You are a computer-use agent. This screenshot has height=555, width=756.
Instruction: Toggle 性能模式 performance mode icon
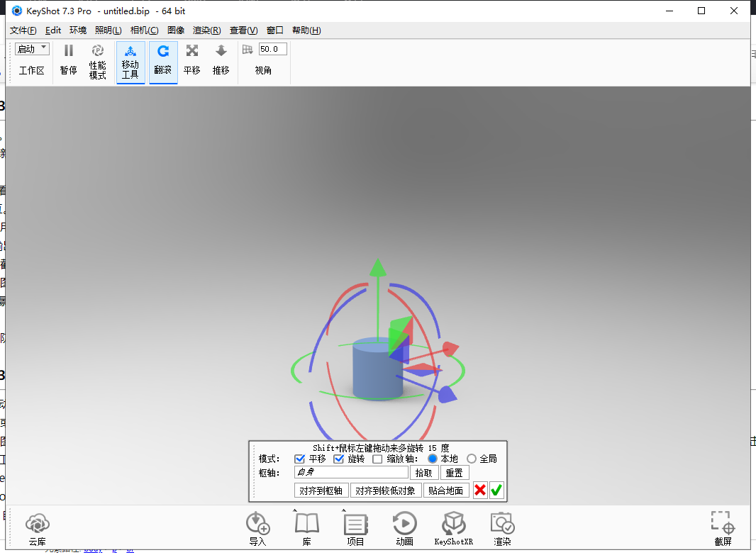pos(97,50)
